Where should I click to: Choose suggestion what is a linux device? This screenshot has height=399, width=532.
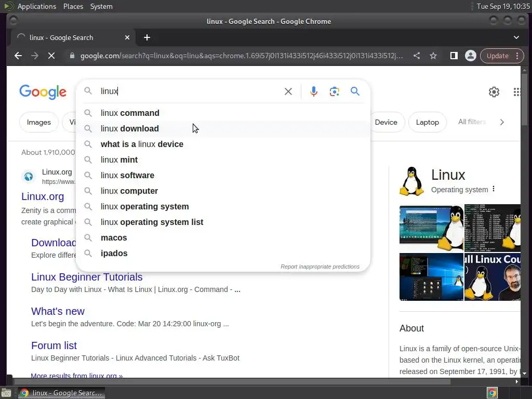point(223,144)
